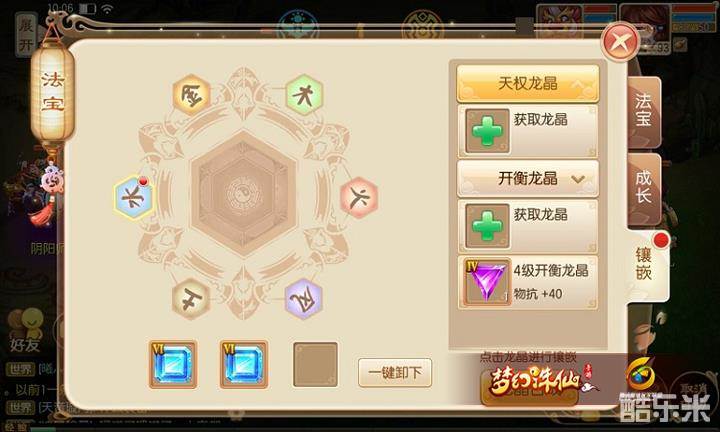Click the 展开 expand button
Screen dimensions: 720x432
coord(25,35)
